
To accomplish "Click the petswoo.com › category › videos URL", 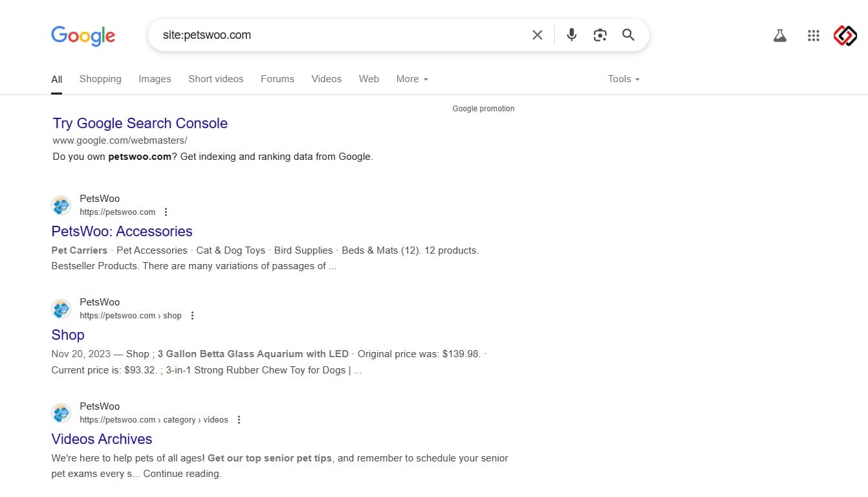I will 154,420.
